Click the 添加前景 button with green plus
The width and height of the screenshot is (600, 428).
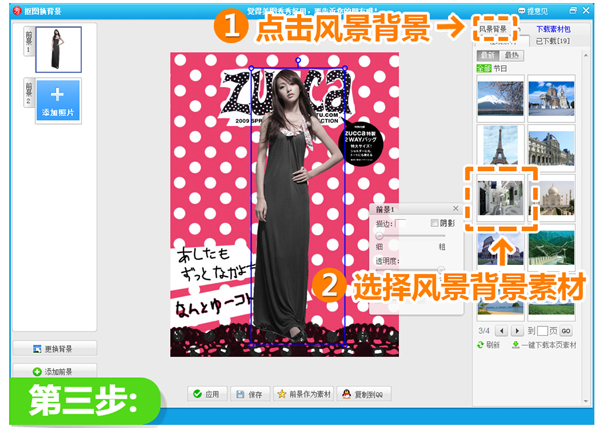pyautogui.click(x=55, y=371)
